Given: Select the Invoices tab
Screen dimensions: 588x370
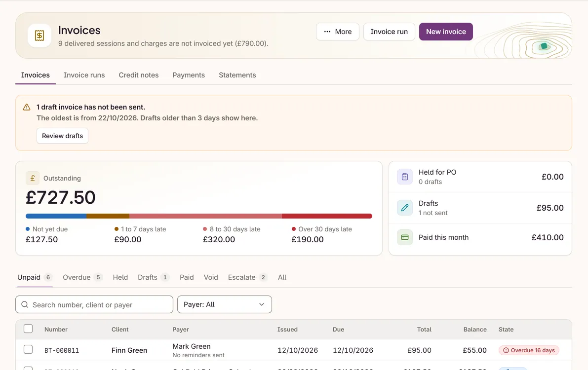Looking at the screenshot, I should 35,75.
